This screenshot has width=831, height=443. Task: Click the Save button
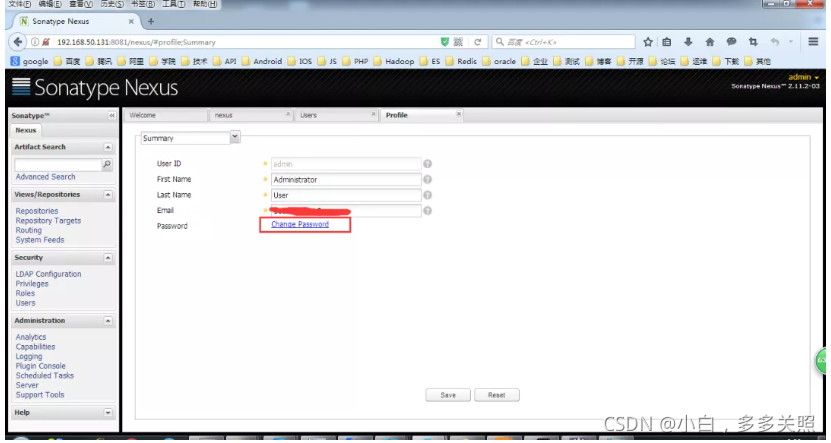coord(448,395)
